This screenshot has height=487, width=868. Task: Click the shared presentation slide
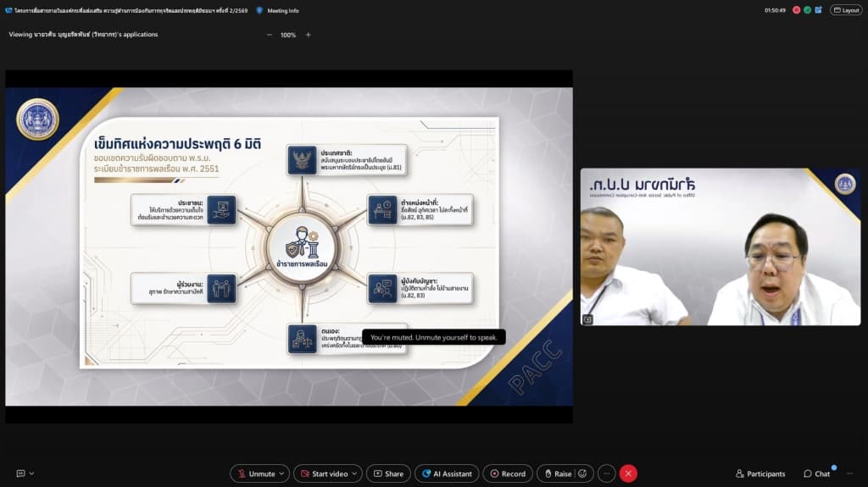tap(289, 246)
